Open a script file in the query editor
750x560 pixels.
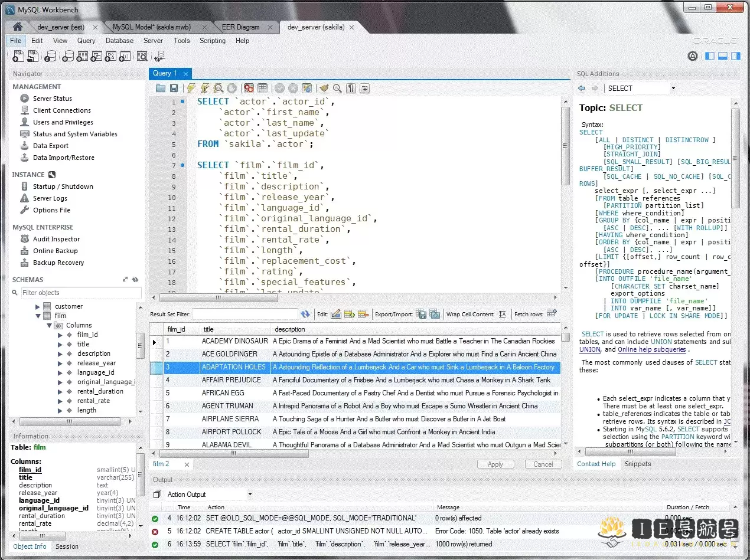(161, 88)
